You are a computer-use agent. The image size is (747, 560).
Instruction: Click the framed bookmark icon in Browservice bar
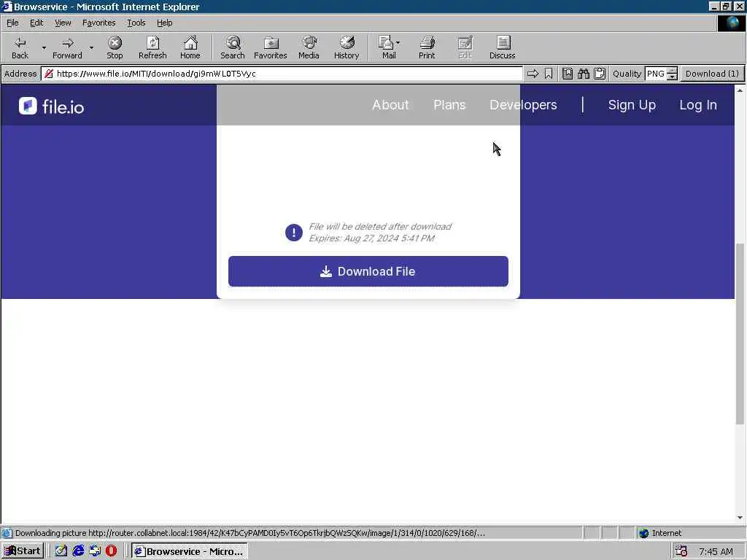(568, 74)
